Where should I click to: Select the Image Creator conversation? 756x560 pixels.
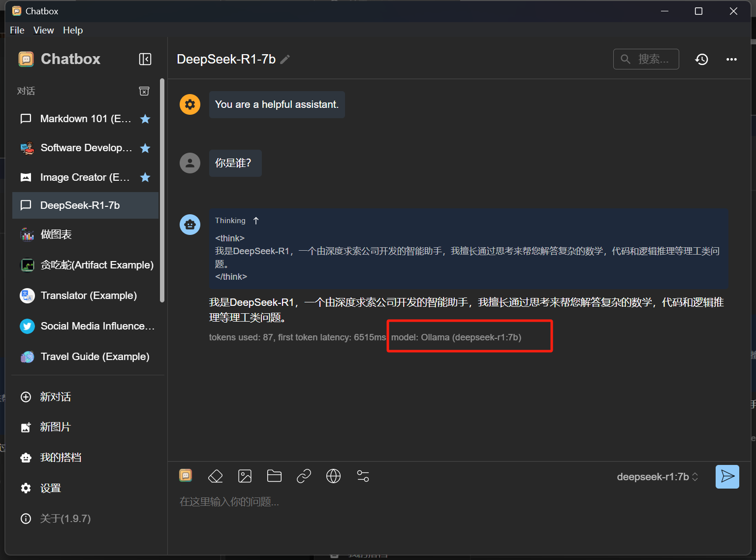[85, 177]
